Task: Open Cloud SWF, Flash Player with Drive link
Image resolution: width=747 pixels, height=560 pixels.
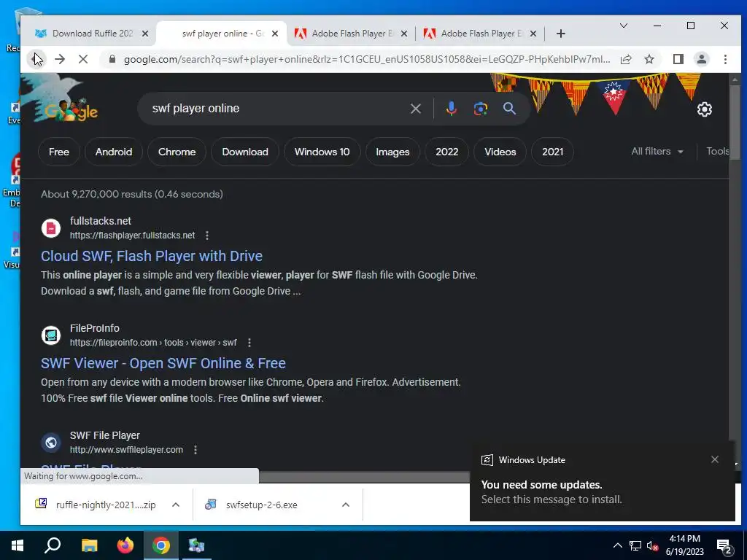Action: coord(152,256)
